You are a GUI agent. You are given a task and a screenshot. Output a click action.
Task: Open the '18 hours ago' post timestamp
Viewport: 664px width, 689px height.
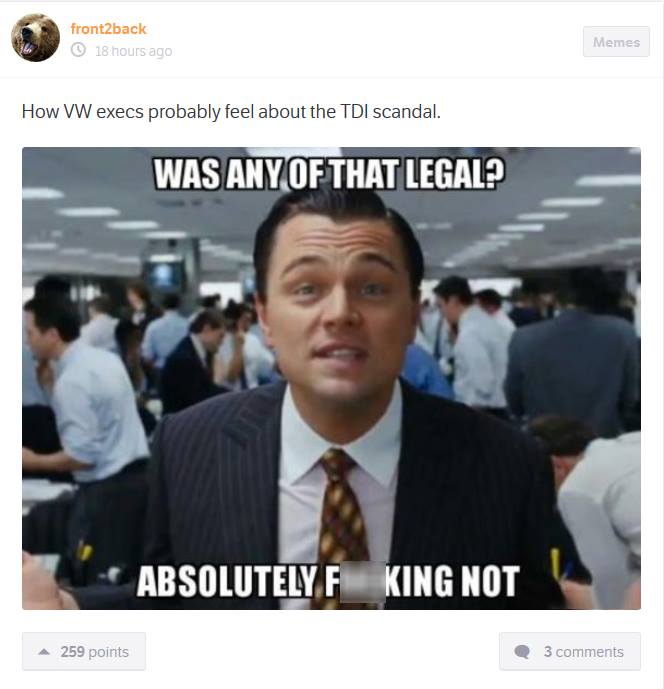point(134,51)
